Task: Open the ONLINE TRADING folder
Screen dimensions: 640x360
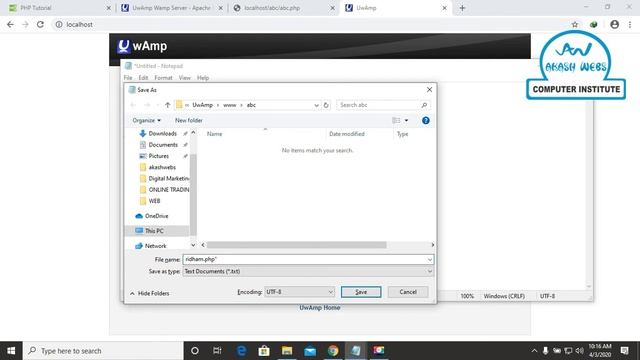Action: 168,189
